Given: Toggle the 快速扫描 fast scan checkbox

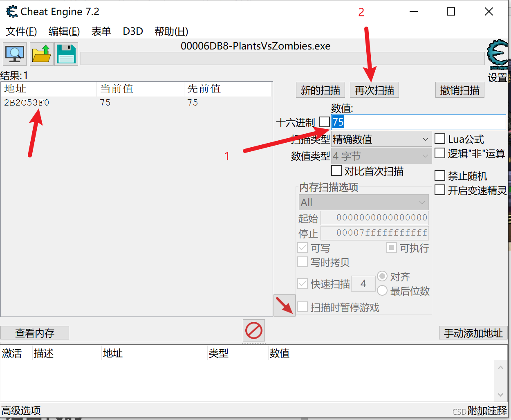Looking at the screenshot, I should pos(303,283).
